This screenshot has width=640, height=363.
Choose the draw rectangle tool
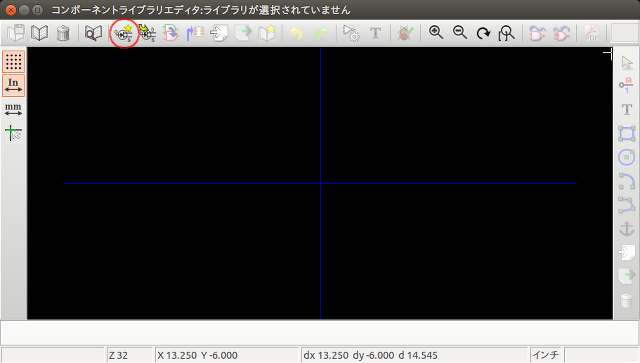coord(627,134)
